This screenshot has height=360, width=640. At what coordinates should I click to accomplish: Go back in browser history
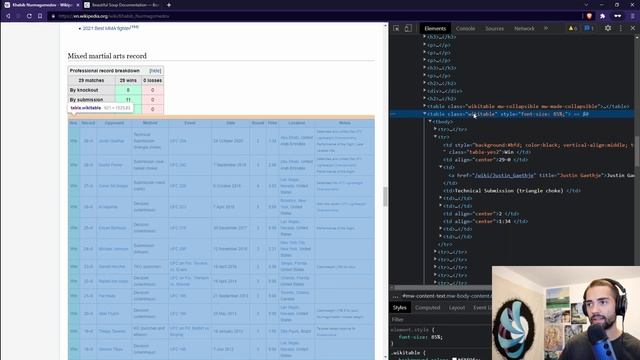click(x=8, y=16)
